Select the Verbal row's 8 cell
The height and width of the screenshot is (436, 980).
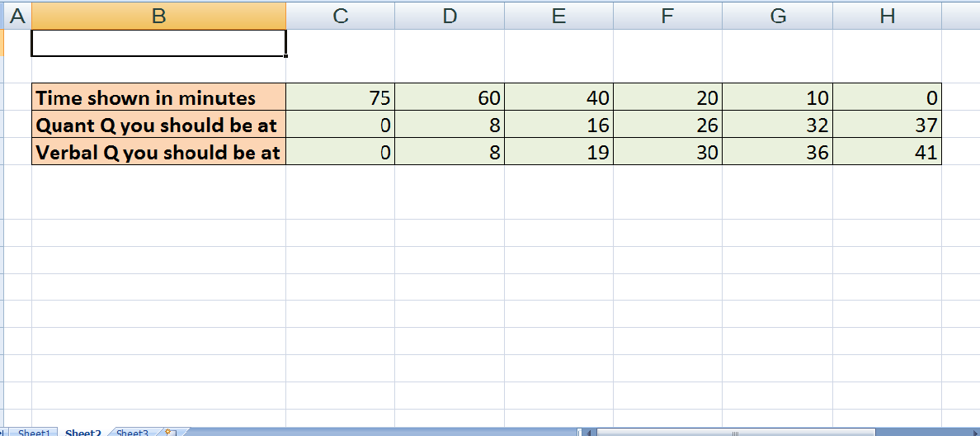click(450, 151)
